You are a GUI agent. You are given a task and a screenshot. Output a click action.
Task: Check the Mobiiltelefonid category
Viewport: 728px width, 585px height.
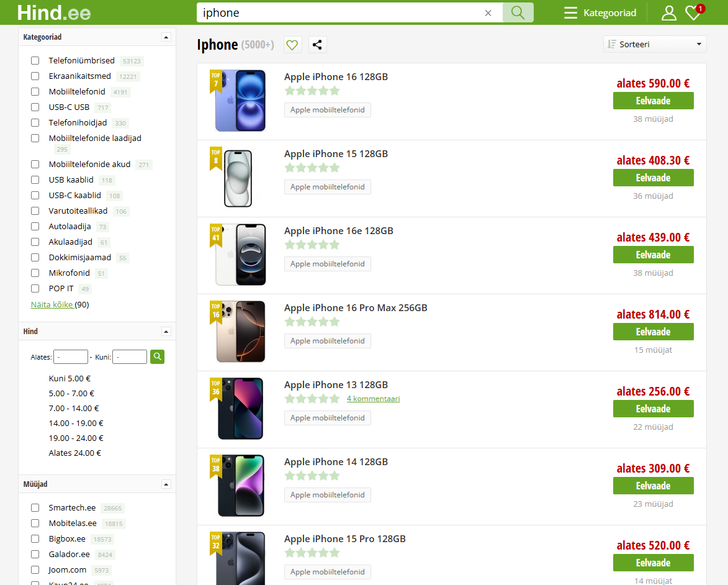(35, 91)
